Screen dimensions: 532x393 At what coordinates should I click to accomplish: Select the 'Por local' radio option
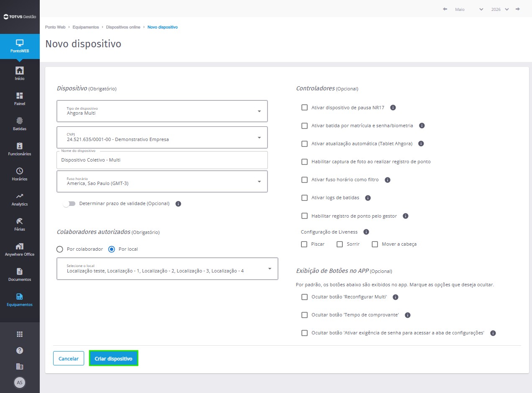click(112, 249)
